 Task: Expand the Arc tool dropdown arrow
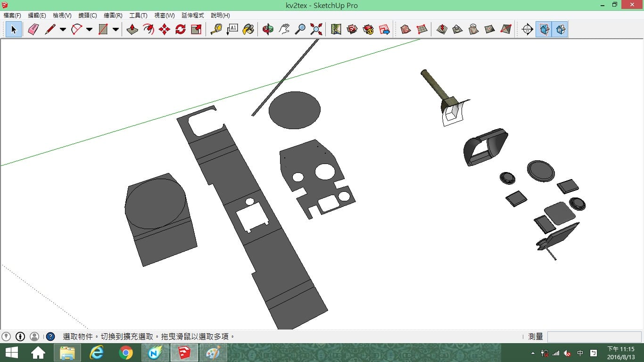(x=89, y=30)
